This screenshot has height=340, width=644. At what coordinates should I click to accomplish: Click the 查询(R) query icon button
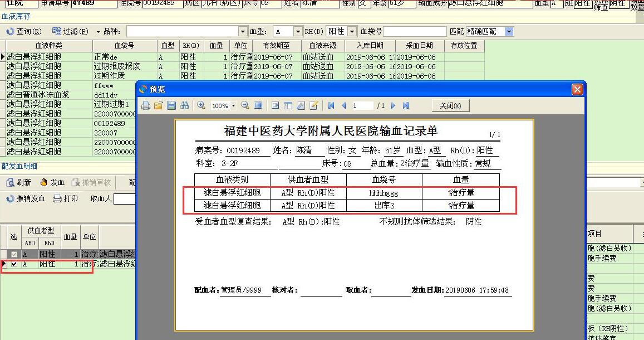click(x=24, y=31)
